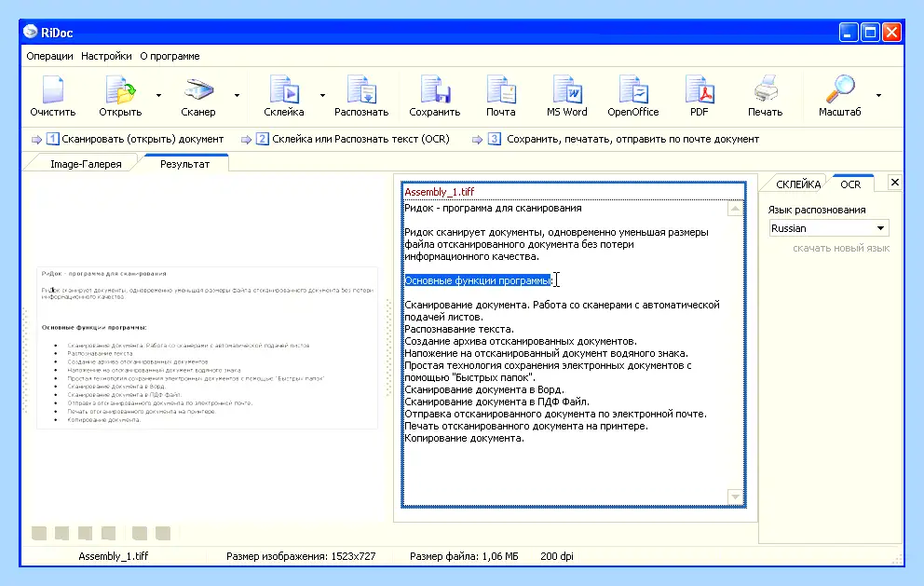Open the Настройки menu
This screenshot has height=586, width=924.
106,56
